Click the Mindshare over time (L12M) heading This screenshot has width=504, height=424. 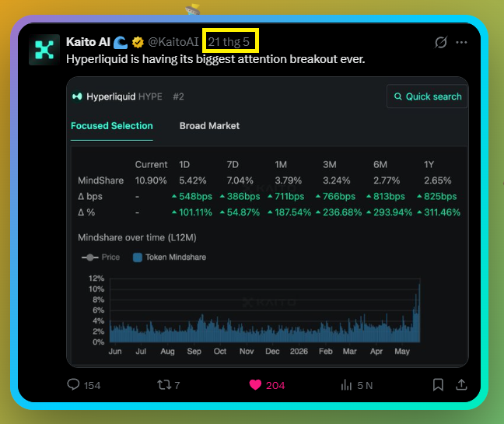click(137, 237)
